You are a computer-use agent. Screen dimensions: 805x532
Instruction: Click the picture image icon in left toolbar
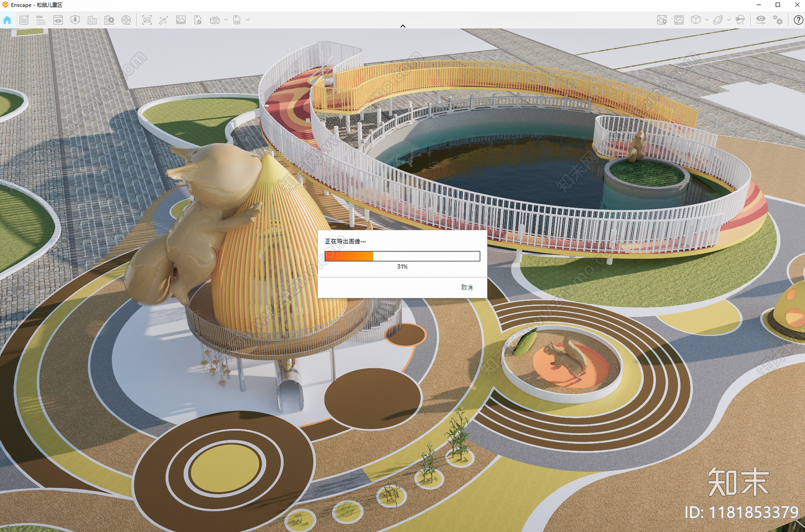181,20
